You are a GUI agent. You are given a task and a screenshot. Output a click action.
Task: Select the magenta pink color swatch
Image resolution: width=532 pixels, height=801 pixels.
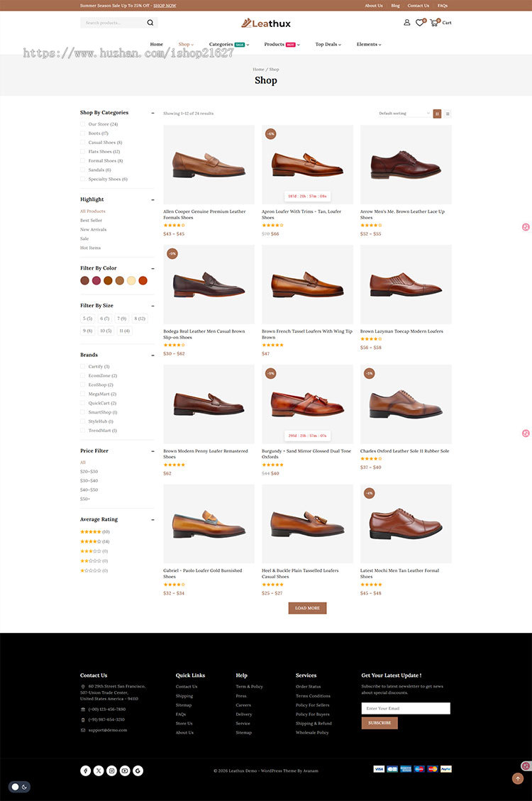pos(96,280)
